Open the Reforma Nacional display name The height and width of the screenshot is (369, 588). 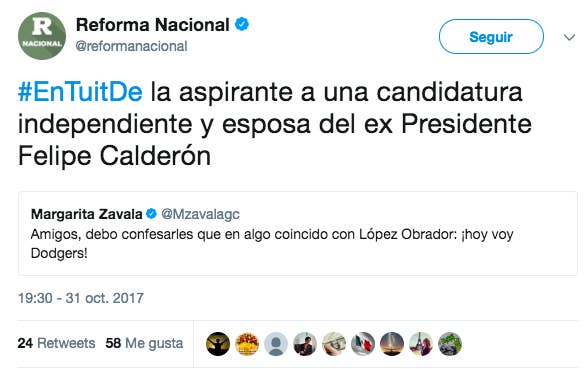pyautogui.click(x=153, y=25)
